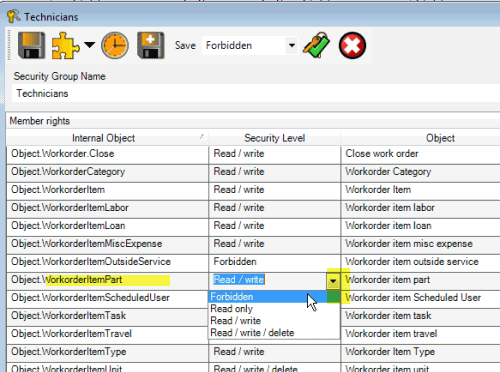Open the Forbidden combo box arrow in toolbar
This screenshot has width=500, height=372.
point(292,45)
